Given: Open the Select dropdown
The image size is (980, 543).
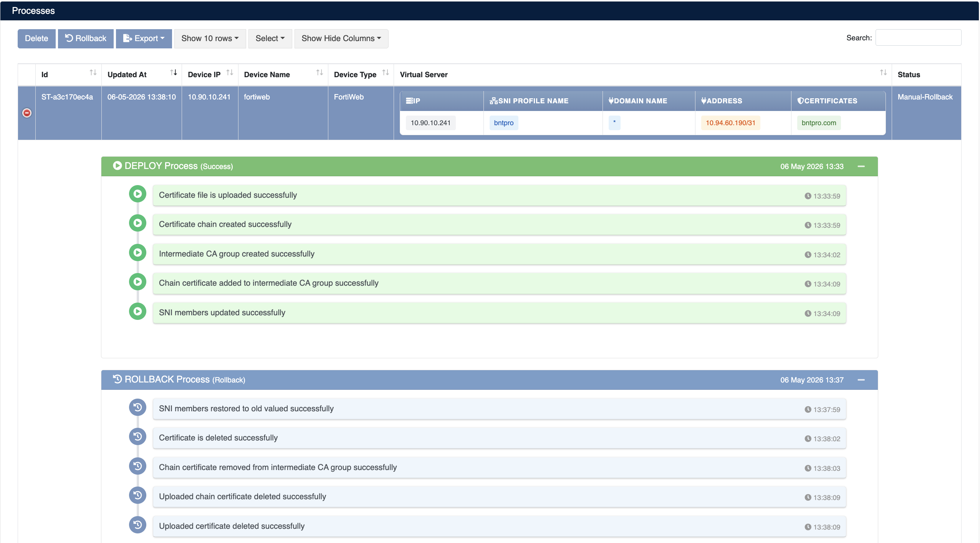Looking at the screenshot, I should point(270,38).
